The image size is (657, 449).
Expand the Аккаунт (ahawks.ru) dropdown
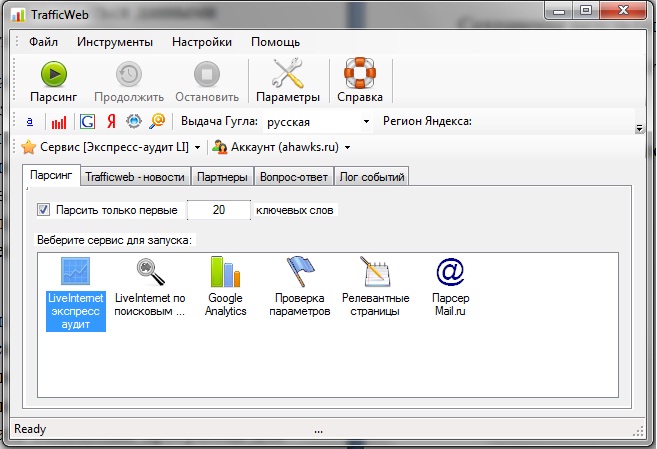pos(347,148)
